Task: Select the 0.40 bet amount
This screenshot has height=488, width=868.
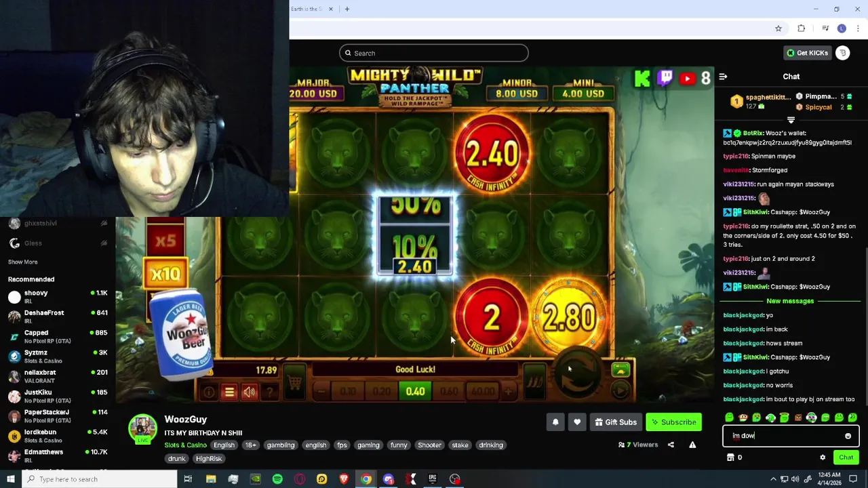Action: click(415, 392)
